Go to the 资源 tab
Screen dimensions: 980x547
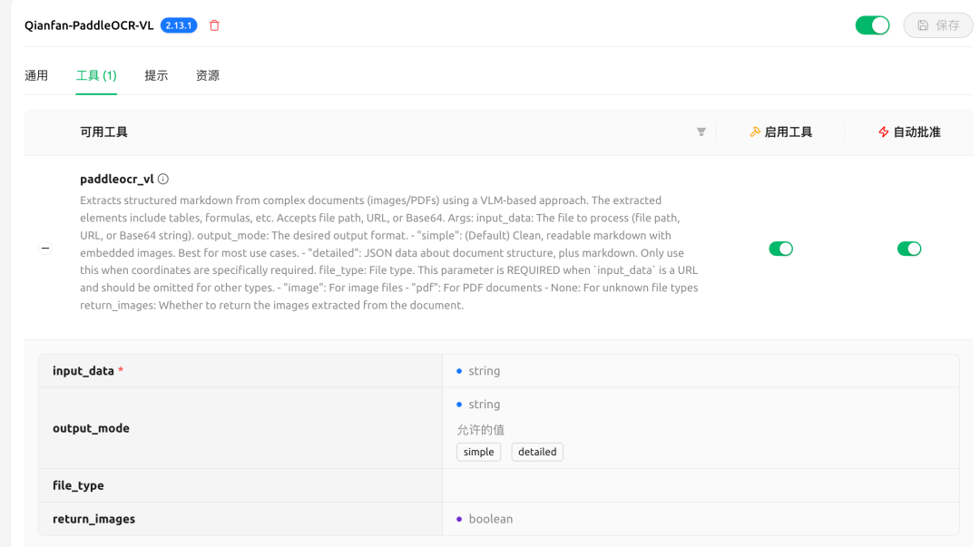point(208,75)
